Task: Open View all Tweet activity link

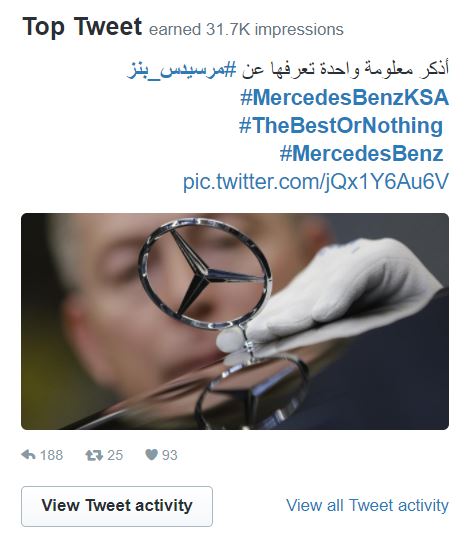Action: (367, 506)
